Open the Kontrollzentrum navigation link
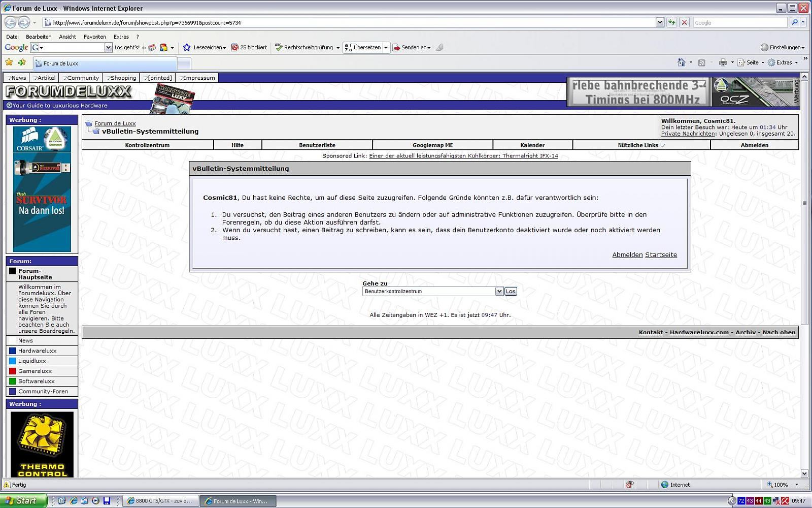The width and height of the screenshot is (812, 508). 147,145
